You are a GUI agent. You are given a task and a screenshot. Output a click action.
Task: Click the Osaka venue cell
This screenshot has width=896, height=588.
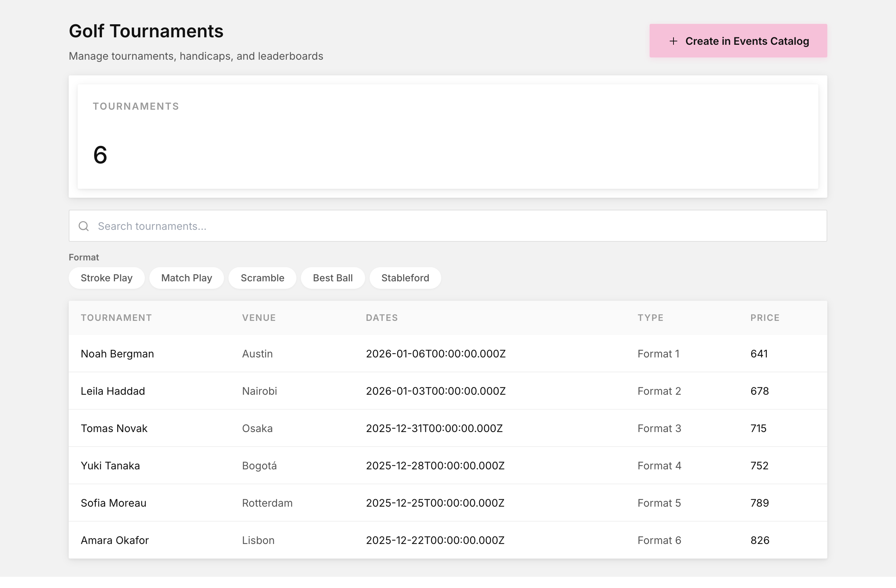click(x=257, y=428)
